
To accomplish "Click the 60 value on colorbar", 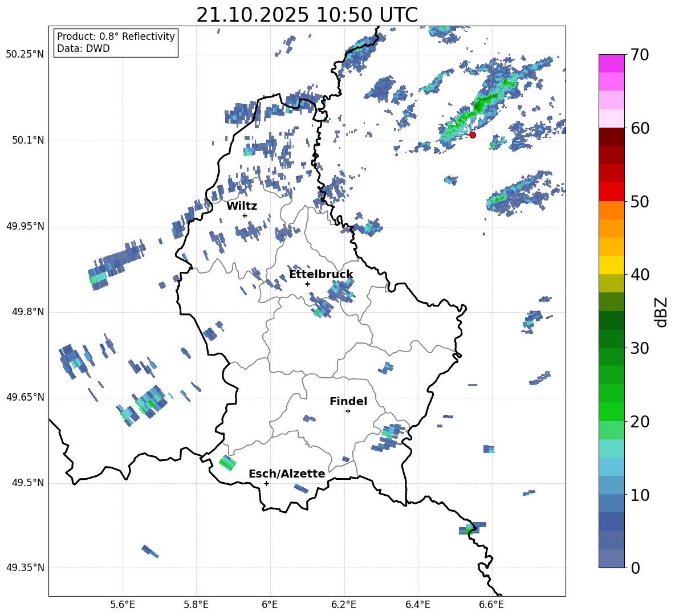I will click(640, 128).
